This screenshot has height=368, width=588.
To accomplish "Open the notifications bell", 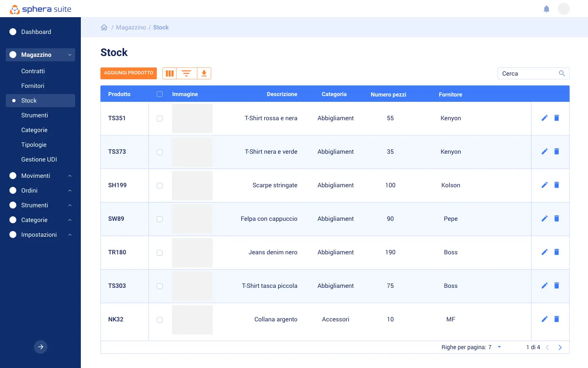I will [546, 9].
